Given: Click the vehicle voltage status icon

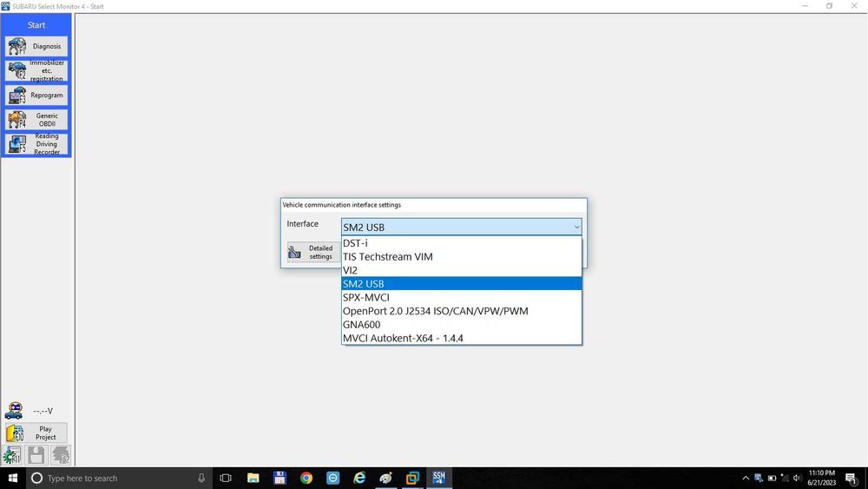Looking at the screenshot, I should pyautogui.click(x=14, y=411).
